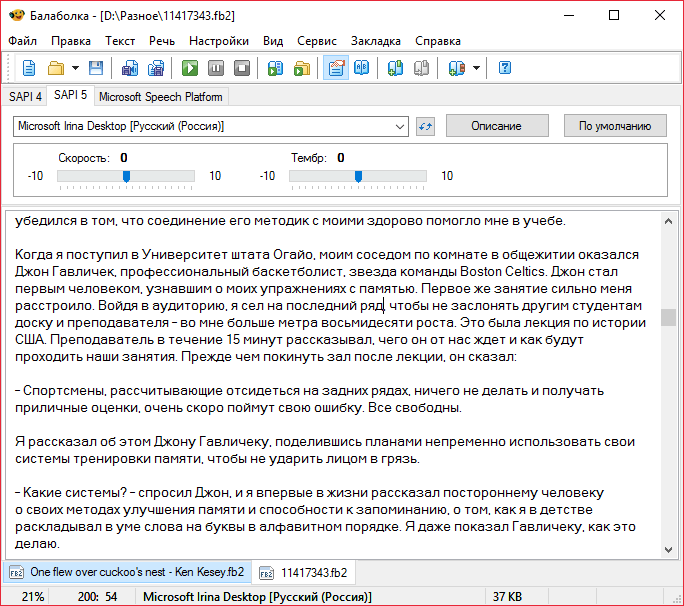Click scrollbar up arrow in text area
The image size is (684, 606).
668,221
